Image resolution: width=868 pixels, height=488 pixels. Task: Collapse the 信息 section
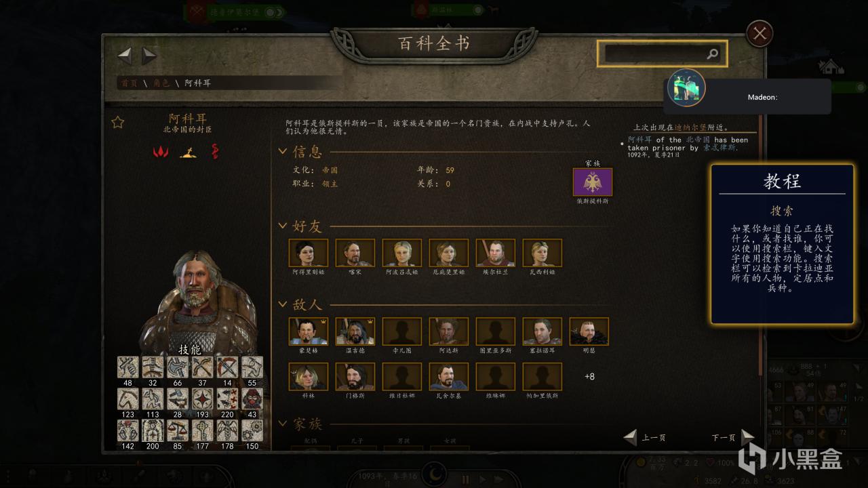click(283, 152)
